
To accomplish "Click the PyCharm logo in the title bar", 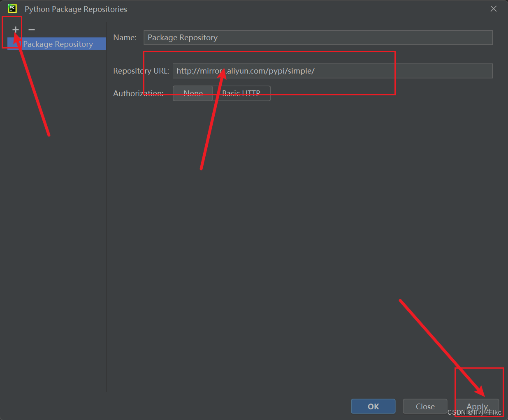I will [11, 8].
